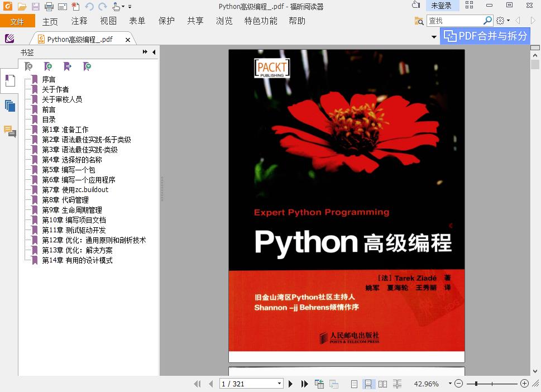Toggle the pages thumbnail panel sidebar icon
The width and height of the screenshot is (541, 392).
pos(10,106)
